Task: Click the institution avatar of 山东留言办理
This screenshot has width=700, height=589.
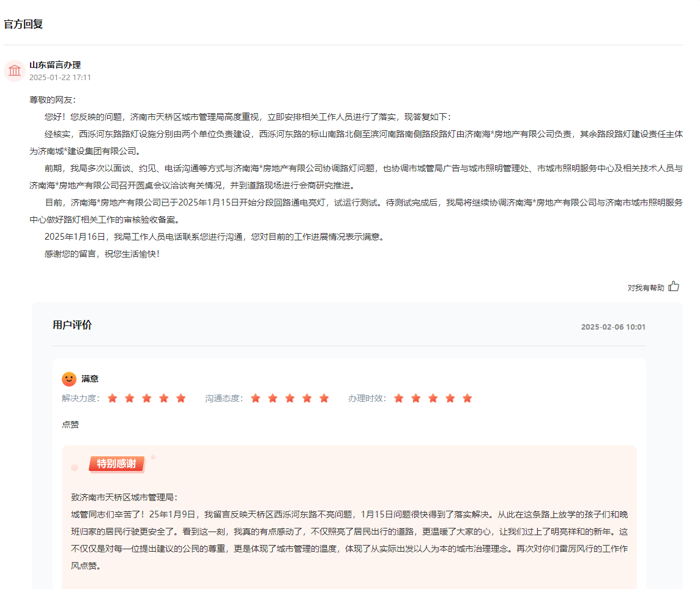Action: [15, 70]
